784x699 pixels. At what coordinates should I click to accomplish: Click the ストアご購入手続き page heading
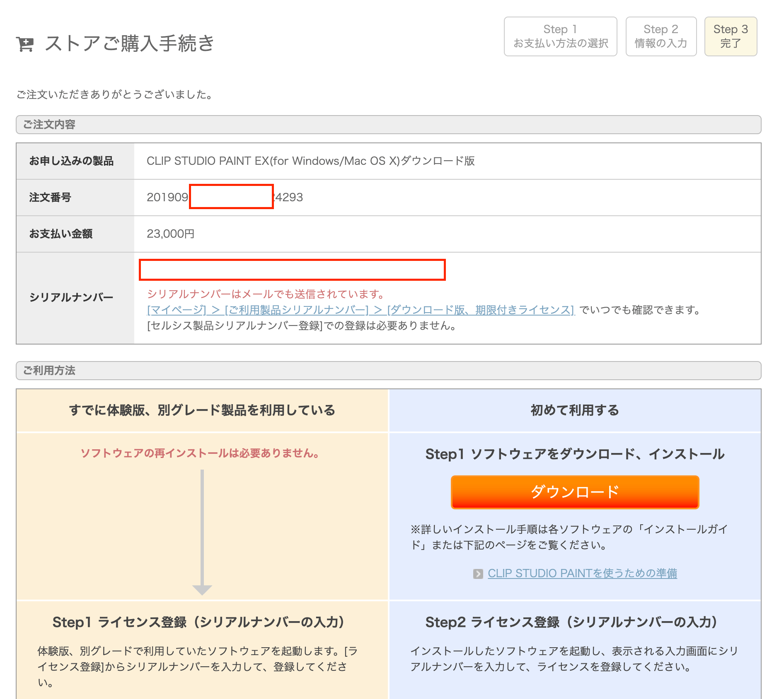tap(129, 43)
